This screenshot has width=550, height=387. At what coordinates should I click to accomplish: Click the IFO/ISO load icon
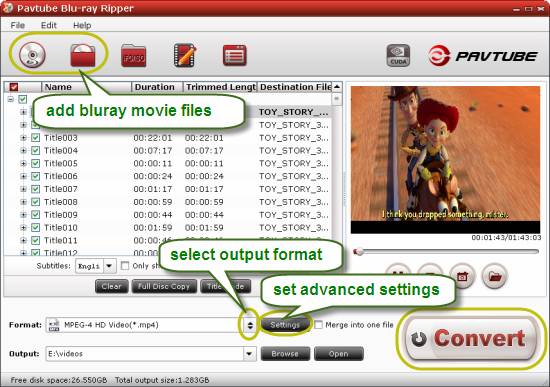(x=133, y=56)
